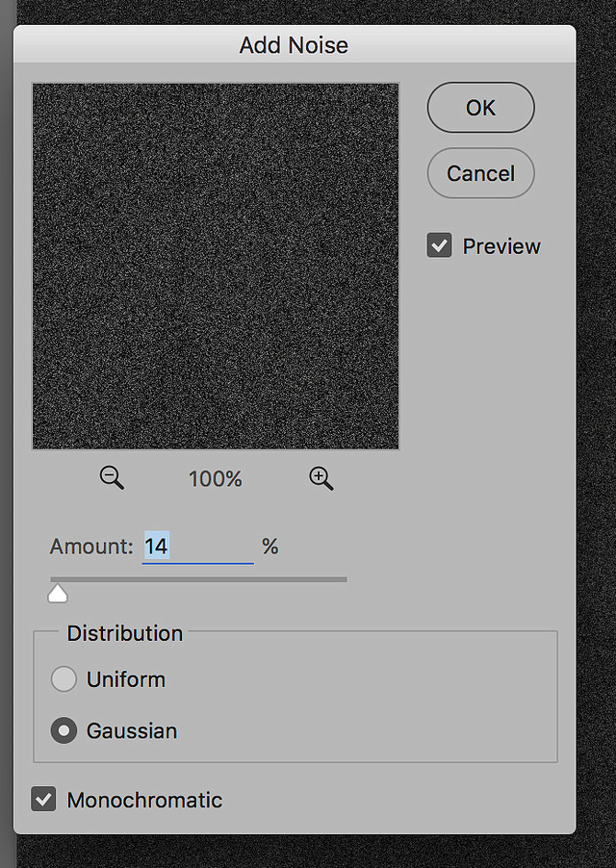Select the Gaussian distribution radio button
This screenshot has height=868, width=616.
point(64,730)
